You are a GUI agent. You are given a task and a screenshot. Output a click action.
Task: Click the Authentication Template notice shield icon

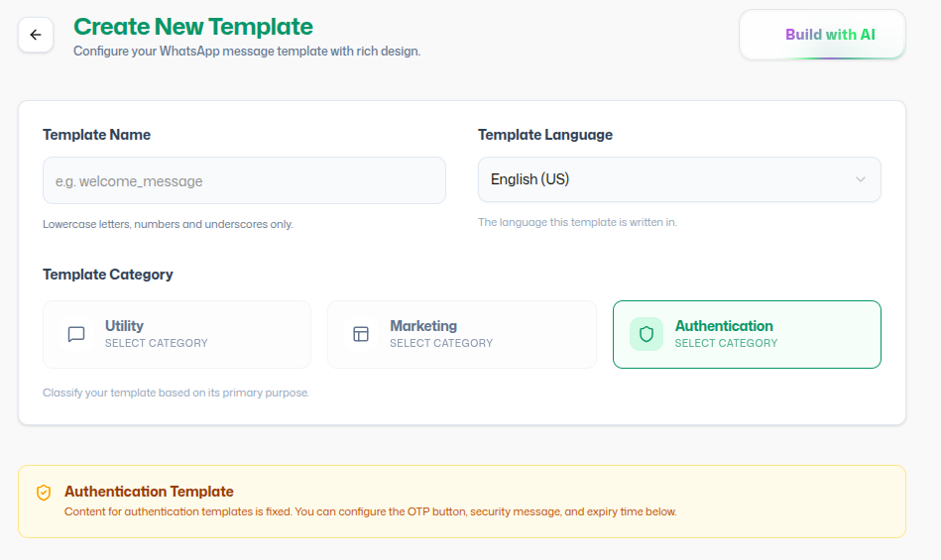click(x=44, y=493)
